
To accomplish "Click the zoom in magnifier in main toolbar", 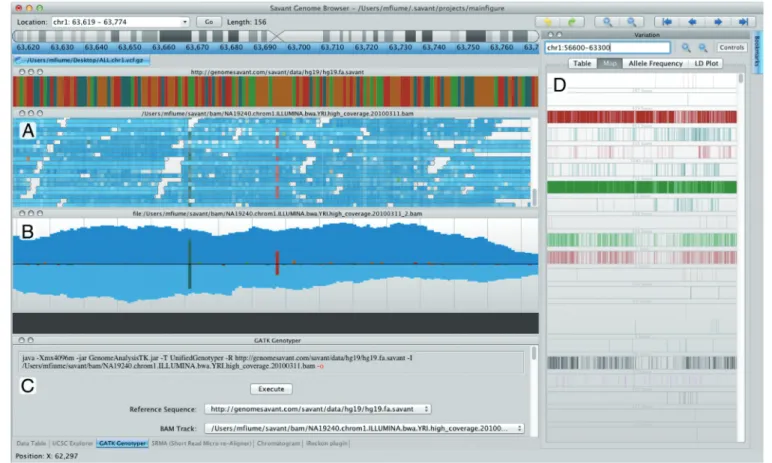I will coord(608,22).
